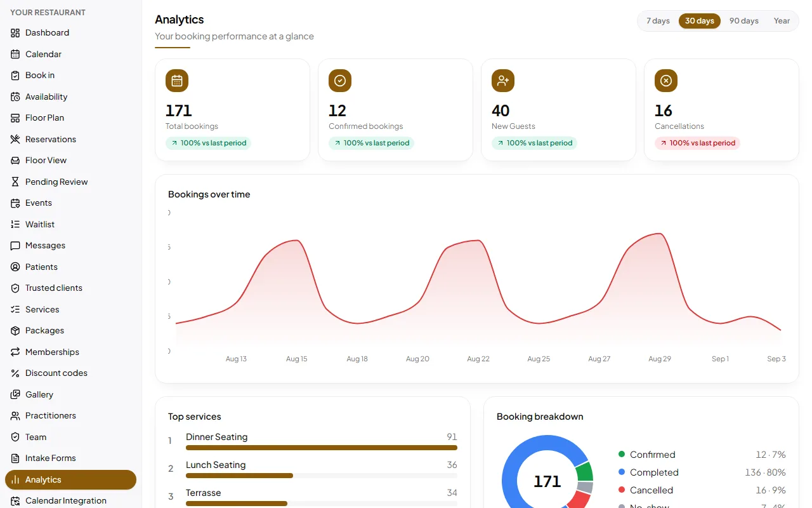Click the Reservations utensils icon
812x508 pixels.
click(15, 139)
